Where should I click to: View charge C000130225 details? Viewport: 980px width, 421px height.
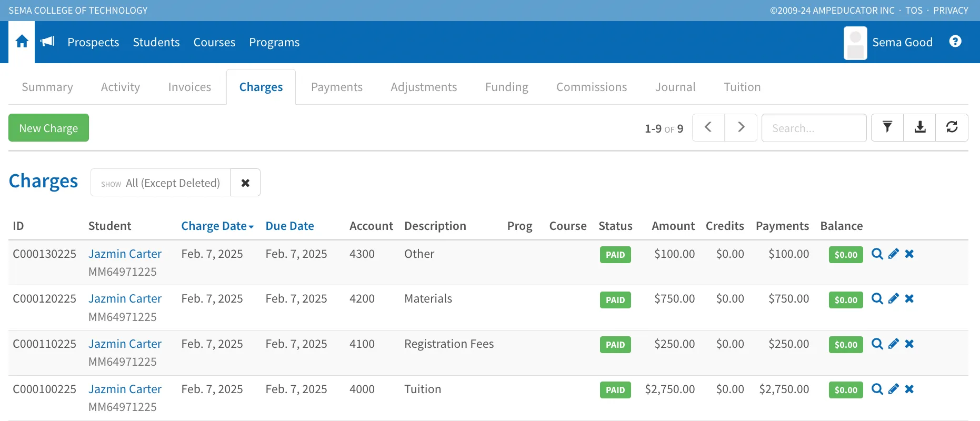pyautogui.click(x=877, y=254)
